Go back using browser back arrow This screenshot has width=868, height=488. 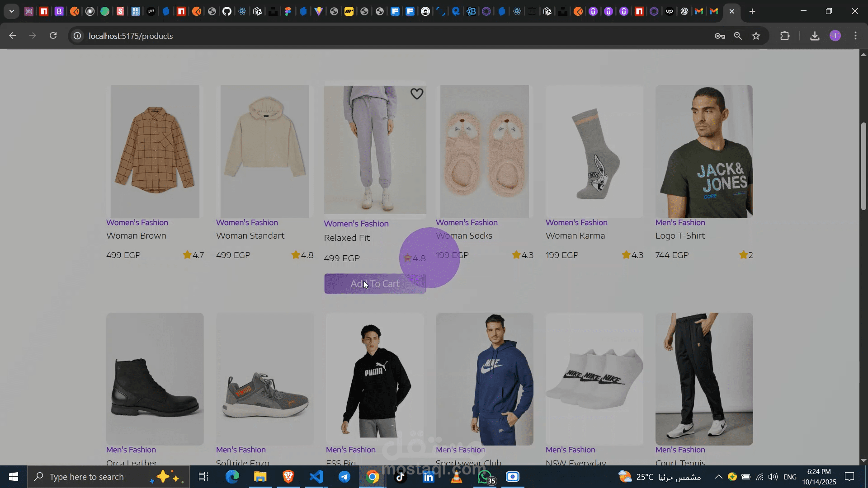[13, 36]
